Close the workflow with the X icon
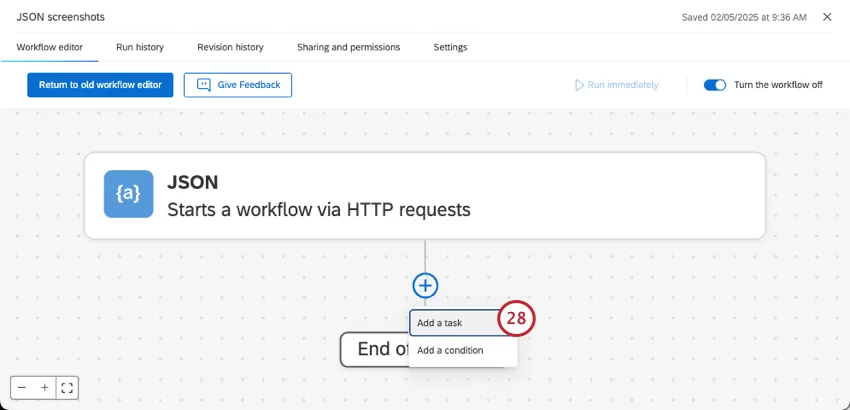850x410 pixels. tap(827, 17)
